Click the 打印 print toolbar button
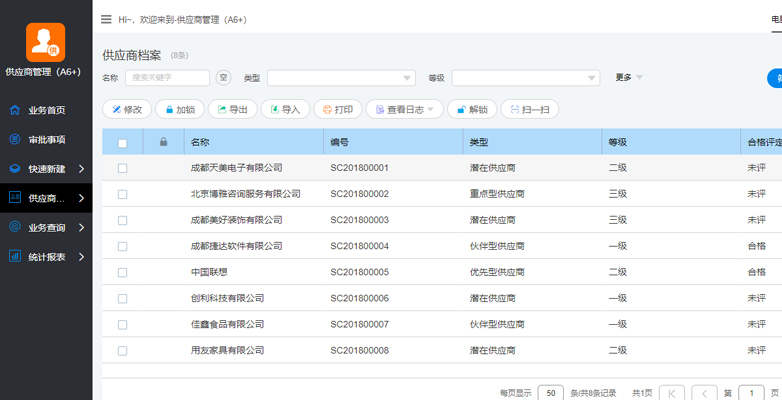 coord(337,110)
